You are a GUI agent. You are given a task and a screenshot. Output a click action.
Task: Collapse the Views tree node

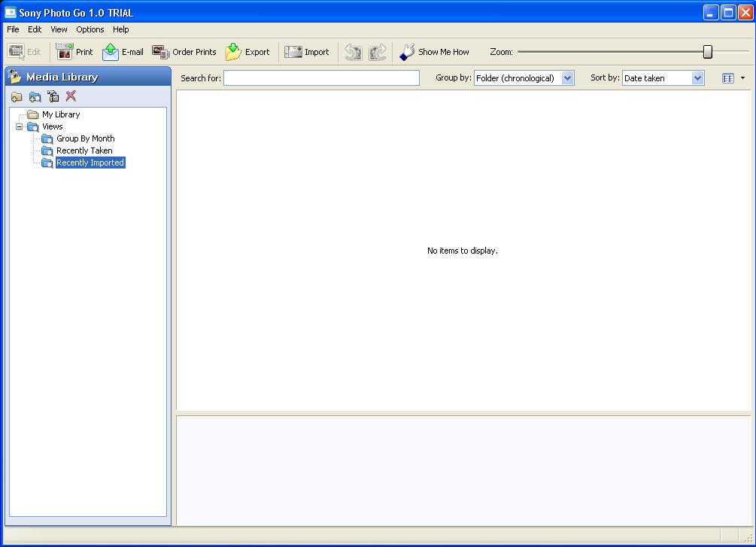click(x=20, y=127)
